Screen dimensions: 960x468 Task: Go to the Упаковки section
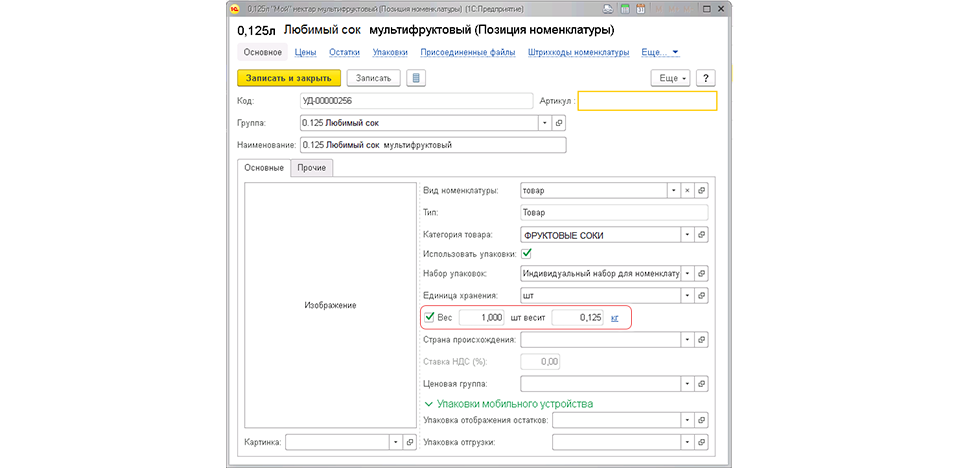390,53
